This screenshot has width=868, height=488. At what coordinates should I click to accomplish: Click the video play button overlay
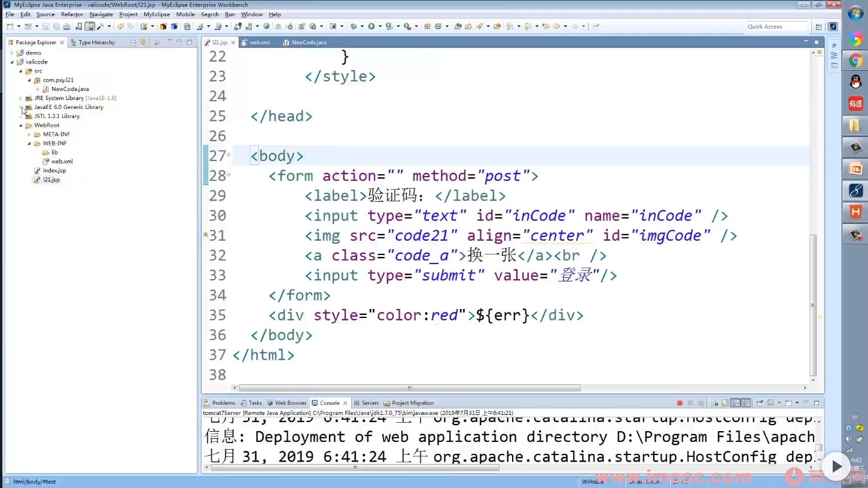point(836,465)
